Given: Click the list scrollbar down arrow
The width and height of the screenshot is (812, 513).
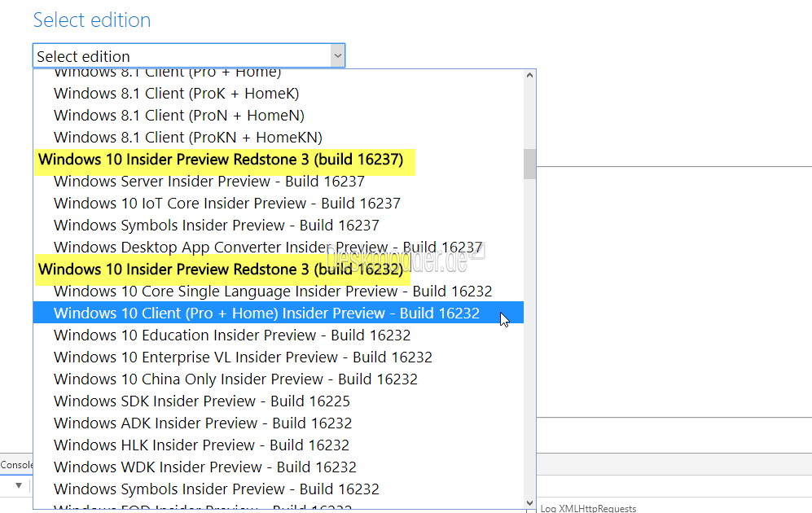Looking at the screenshot, I should pyautogui.click(x=529, y=502).
